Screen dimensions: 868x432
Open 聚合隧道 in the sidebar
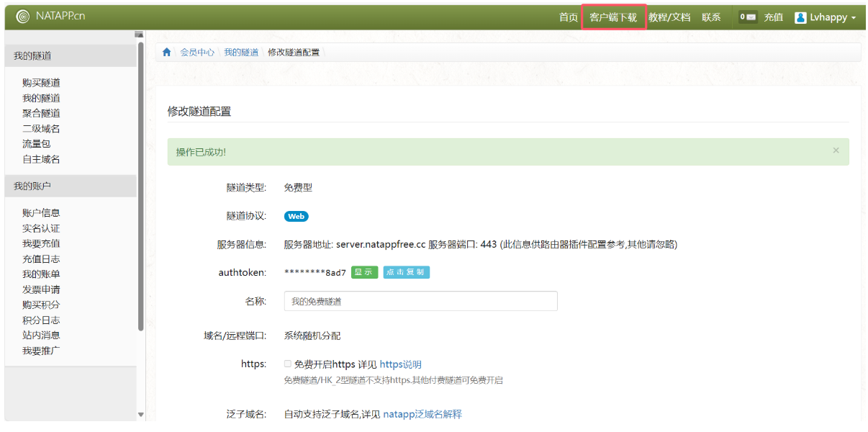(41, 113)
